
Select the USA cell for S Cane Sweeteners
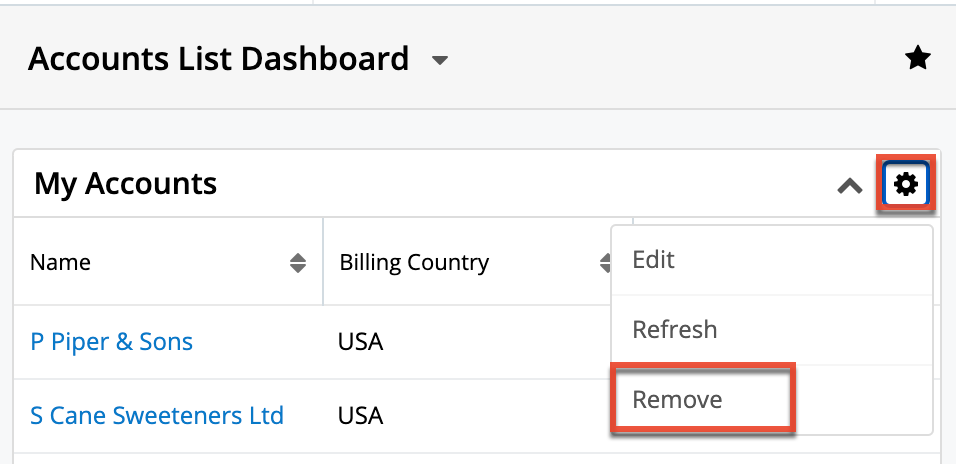(x=361, y=414)
